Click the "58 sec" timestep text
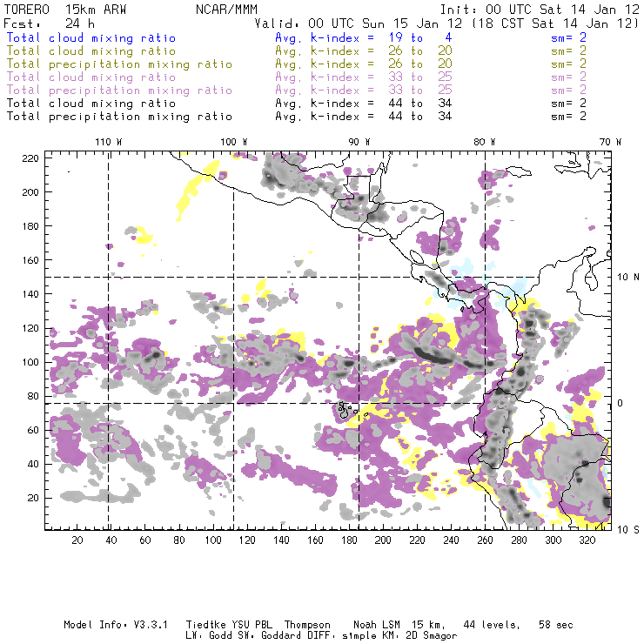The height and width of the screenshot is (644, 644). click(x=556, y=625)
